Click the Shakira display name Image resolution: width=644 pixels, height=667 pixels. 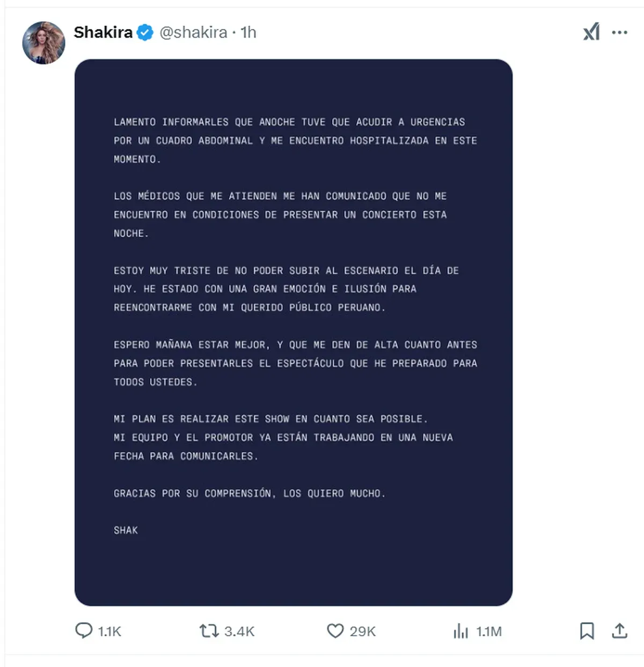pos(103,33)
